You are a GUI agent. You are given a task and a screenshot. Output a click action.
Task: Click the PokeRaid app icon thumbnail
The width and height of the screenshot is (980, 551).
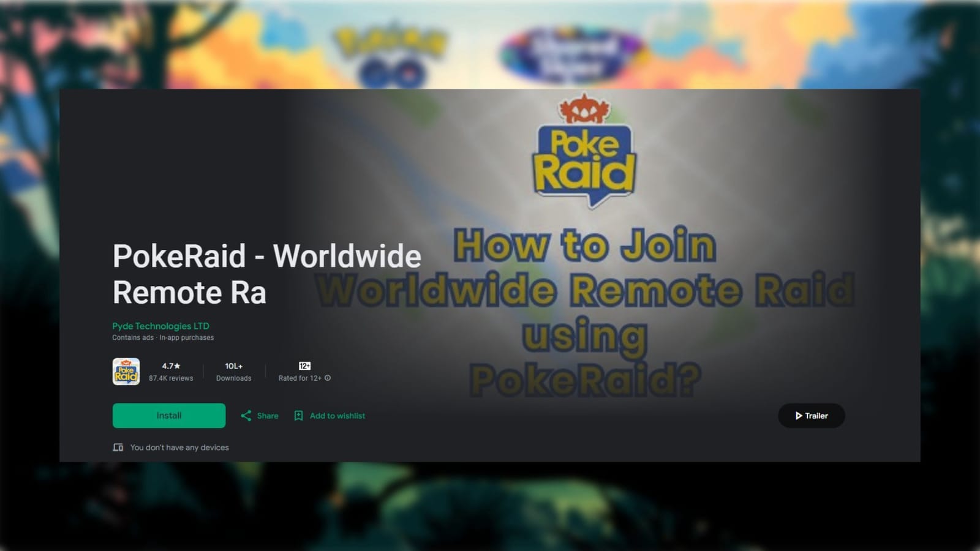tap(126, 371)
